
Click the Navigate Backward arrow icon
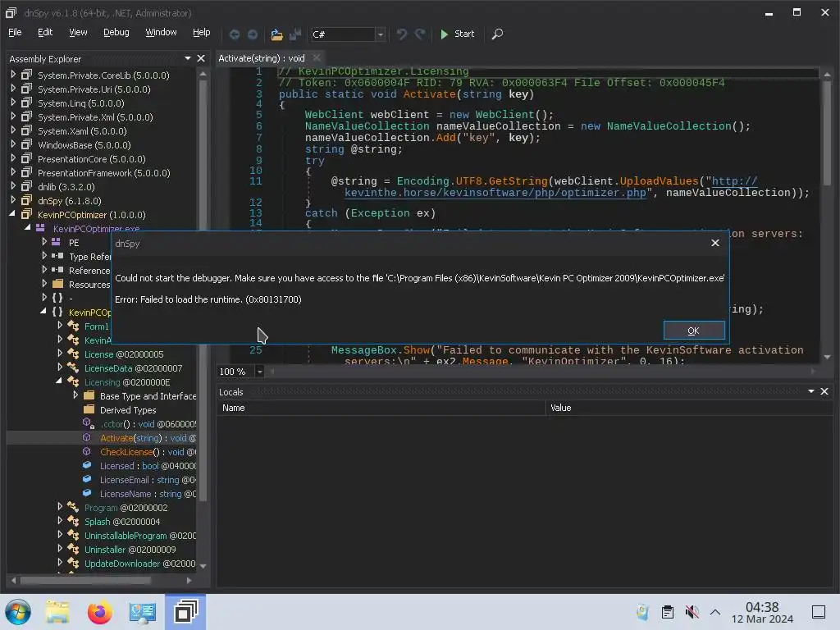click(234, 34)
